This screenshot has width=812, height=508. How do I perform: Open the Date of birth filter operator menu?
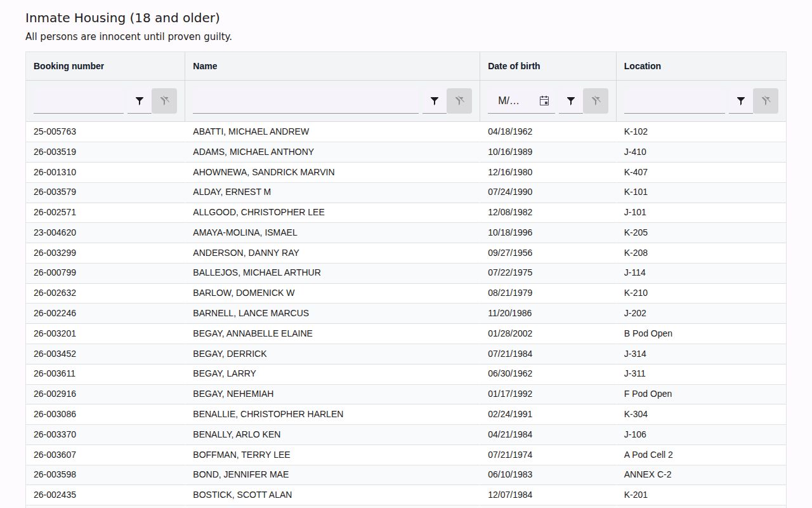571,101
